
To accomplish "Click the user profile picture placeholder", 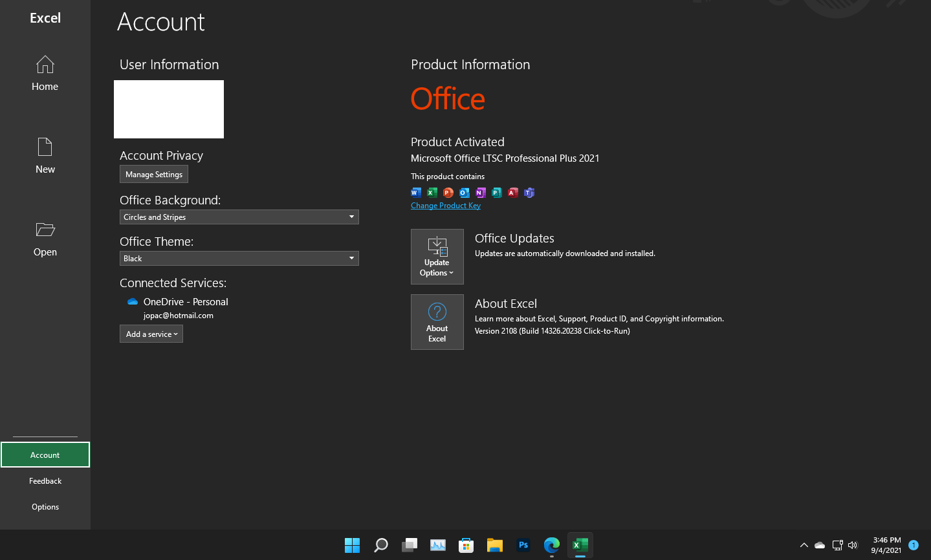I will click(x=169, y=109).
